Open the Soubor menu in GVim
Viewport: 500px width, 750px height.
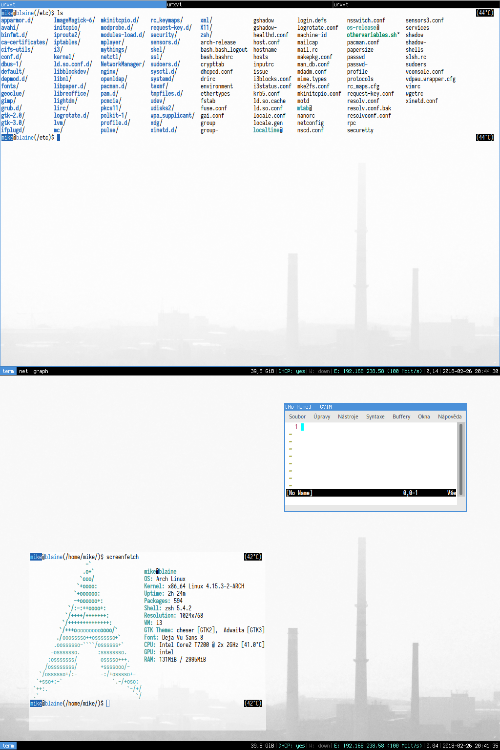coord(297,417)
